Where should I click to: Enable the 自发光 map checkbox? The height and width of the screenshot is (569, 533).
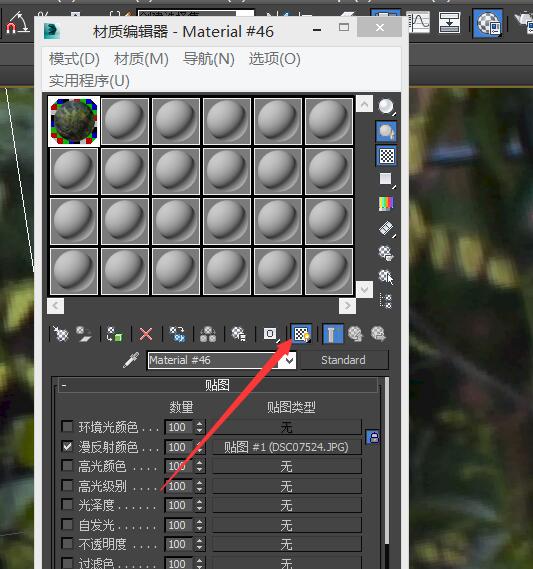67,524
